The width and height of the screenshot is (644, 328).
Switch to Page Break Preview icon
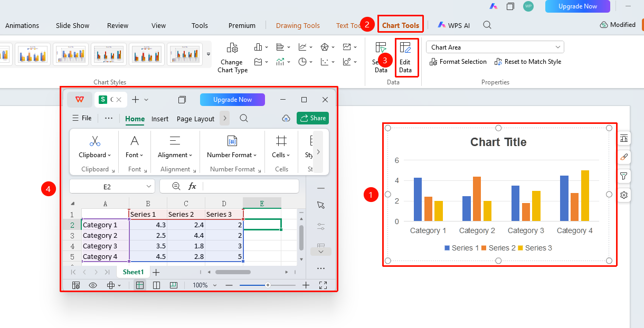pos(174,285)
